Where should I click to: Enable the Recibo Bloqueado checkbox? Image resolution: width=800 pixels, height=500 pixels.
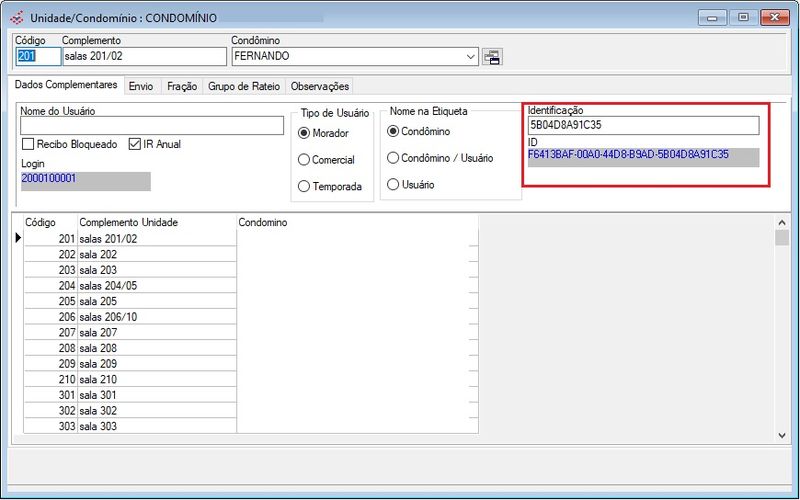tap(28, 144)
